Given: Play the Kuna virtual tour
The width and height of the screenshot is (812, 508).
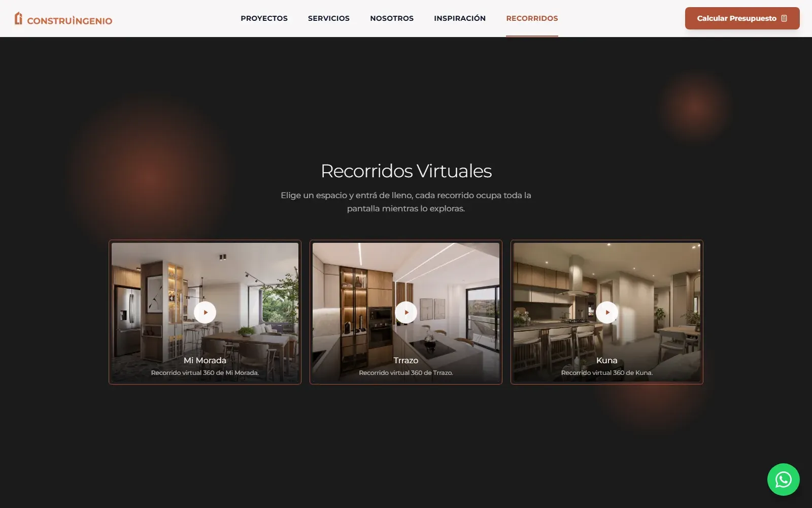Looking at the screenshot, I should coord(607,312).
